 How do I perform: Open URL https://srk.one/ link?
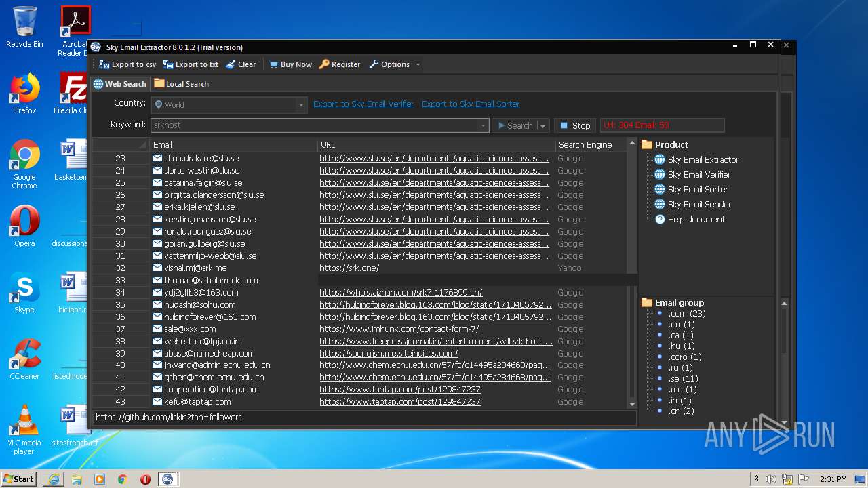(x=349, y=268)
